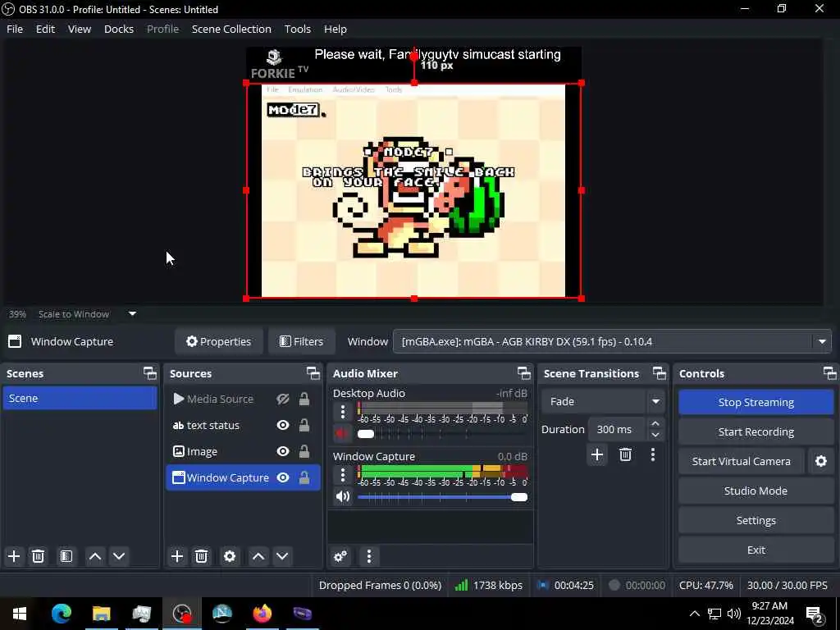
Task: Open the Tools menu
Action: (297, 29)
